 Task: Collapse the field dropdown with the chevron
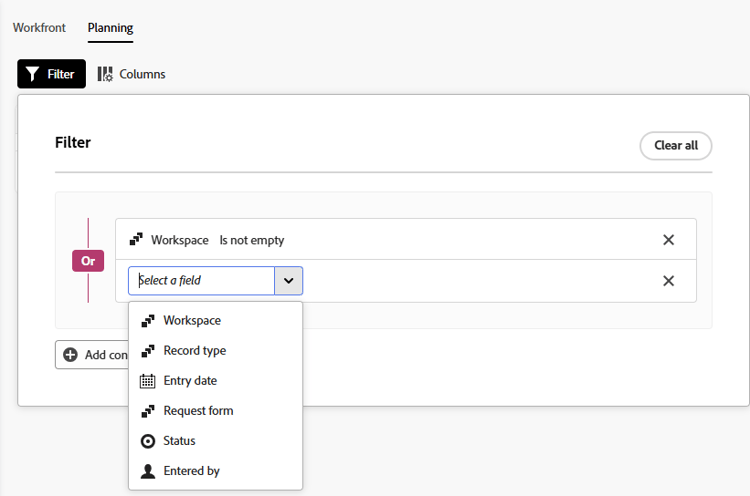coord(288,281)
